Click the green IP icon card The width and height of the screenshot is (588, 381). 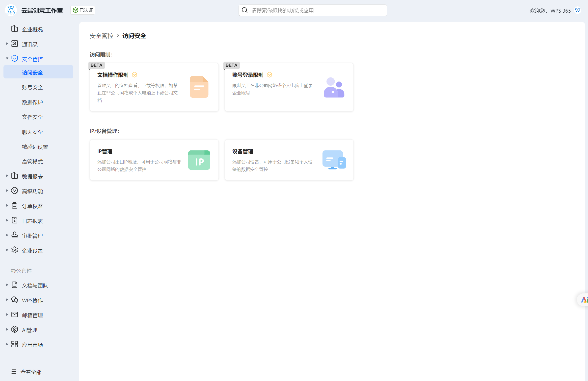coord(199,160)
